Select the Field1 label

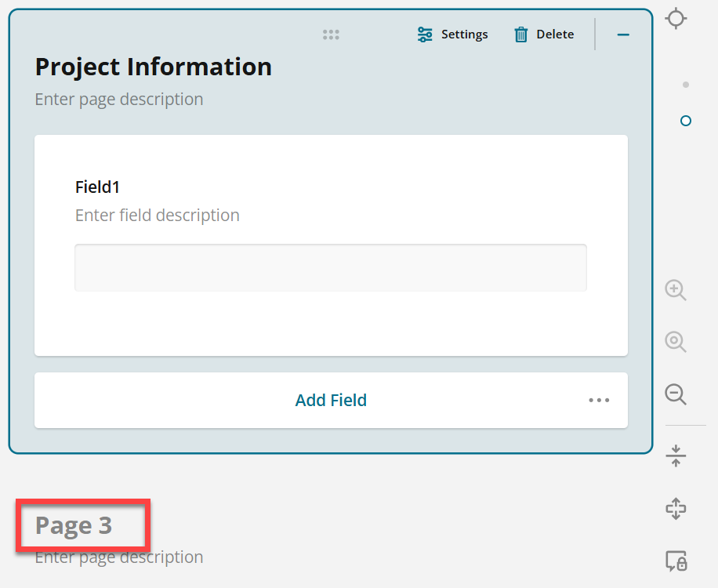coord(97,187)
